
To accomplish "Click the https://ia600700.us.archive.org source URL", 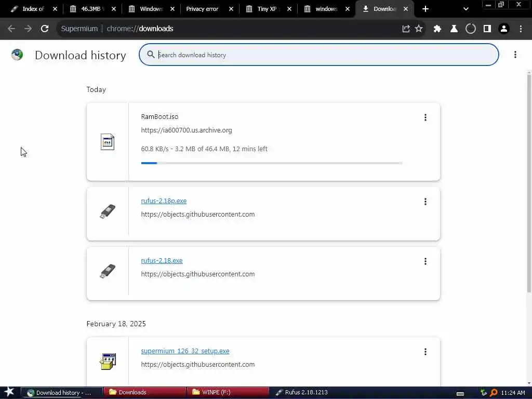I will 187,130.
